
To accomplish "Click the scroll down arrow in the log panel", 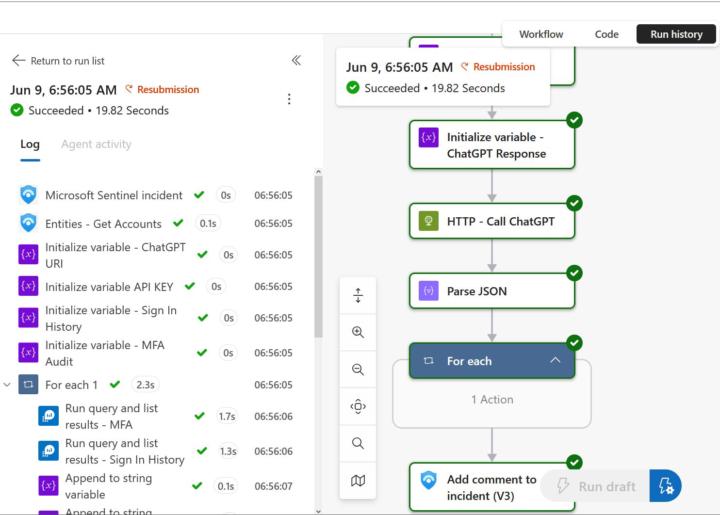I will [318, 510].
